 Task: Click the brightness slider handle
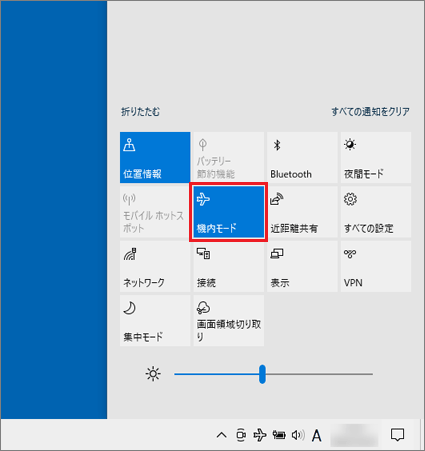262,374
